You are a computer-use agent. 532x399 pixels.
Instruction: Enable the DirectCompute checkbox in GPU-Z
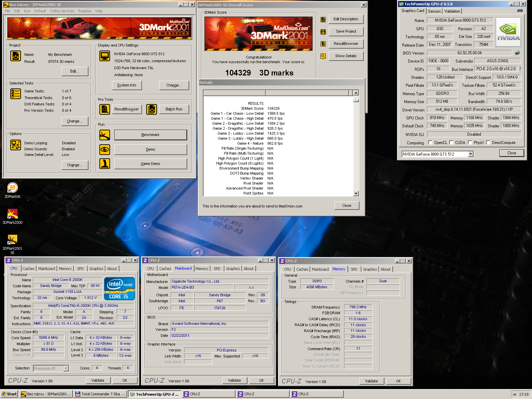tap(488, 143)
